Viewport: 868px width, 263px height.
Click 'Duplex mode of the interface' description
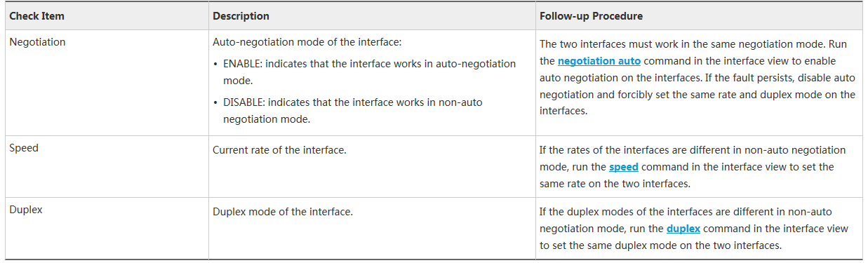(282, 212)
